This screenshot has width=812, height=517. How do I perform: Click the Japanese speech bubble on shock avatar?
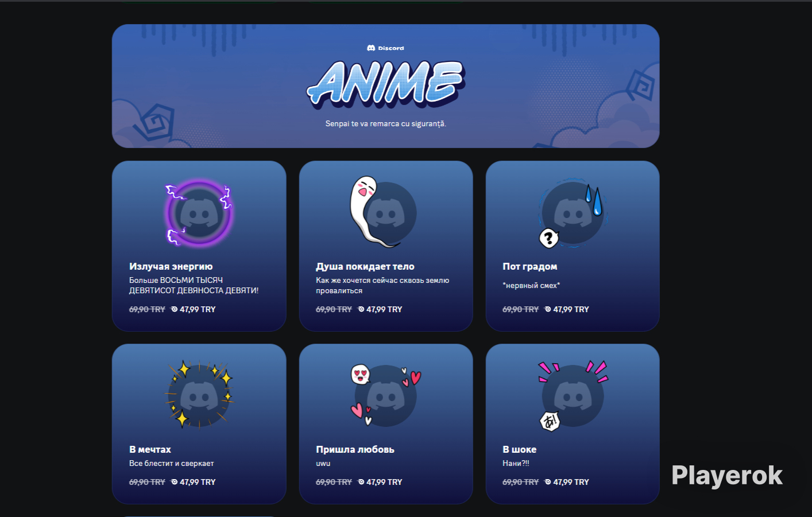550,421
